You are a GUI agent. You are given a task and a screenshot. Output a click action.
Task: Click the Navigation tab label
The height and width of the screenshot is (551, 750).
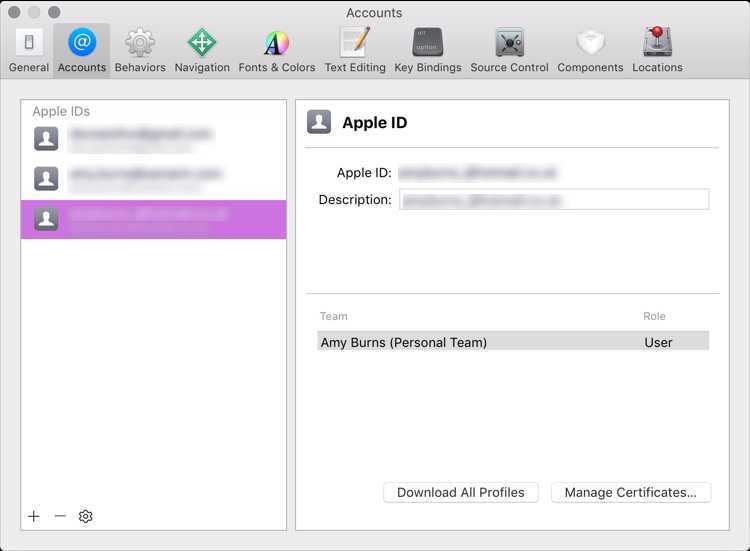tap(202, 67)
